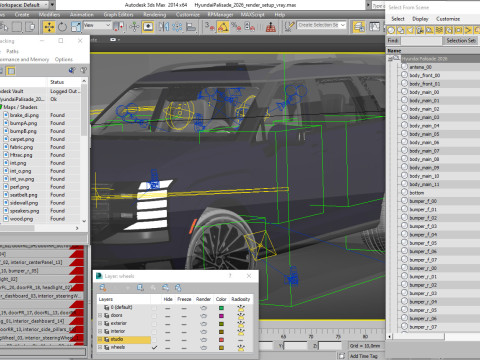Toggle Render teapot for exterior layer
The image size is (480, 360).
[203, 323]
